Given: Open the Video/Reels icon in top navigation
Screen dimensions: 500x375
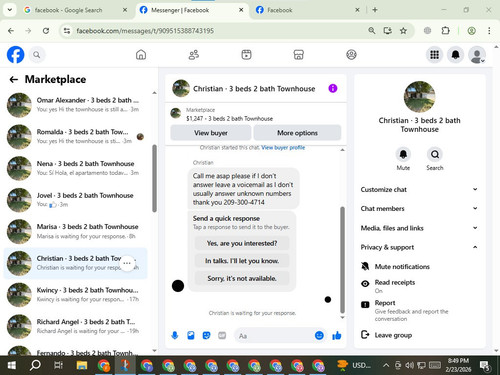Looking at the screenshot, I should 246,55.
